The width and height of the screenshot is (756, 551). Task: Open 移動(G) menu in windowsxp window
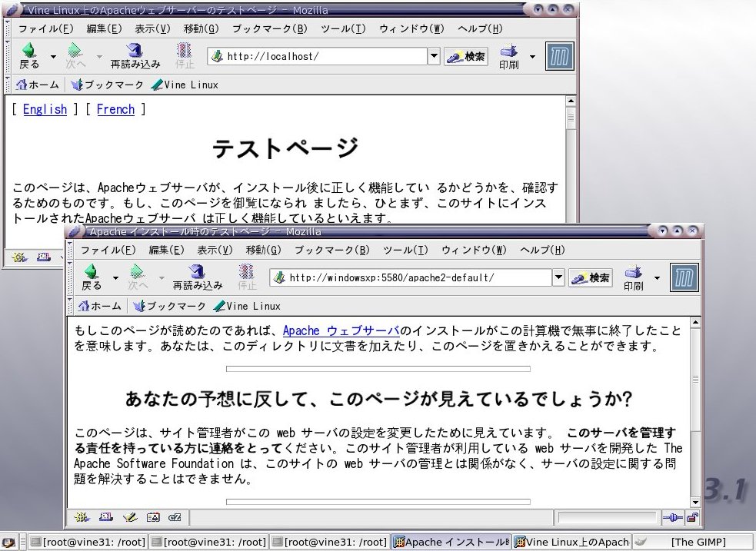(263, 250)
